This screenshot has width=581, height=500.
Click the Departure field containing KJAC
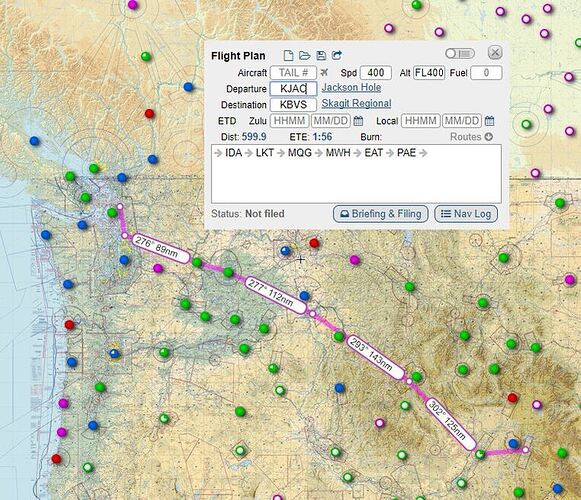click(x=293, y=89)
